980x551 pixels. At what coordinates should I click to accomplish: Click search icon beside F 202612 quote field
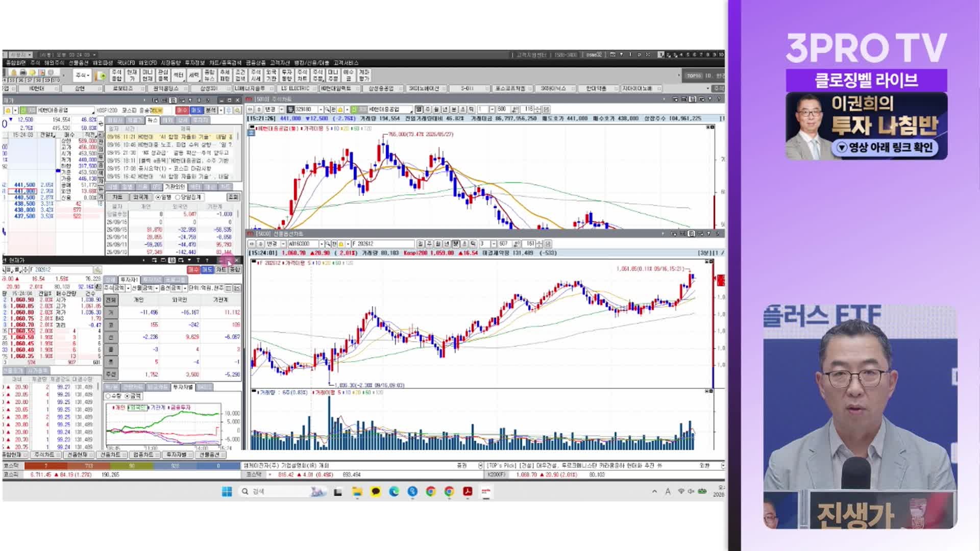tap(97, 270)
